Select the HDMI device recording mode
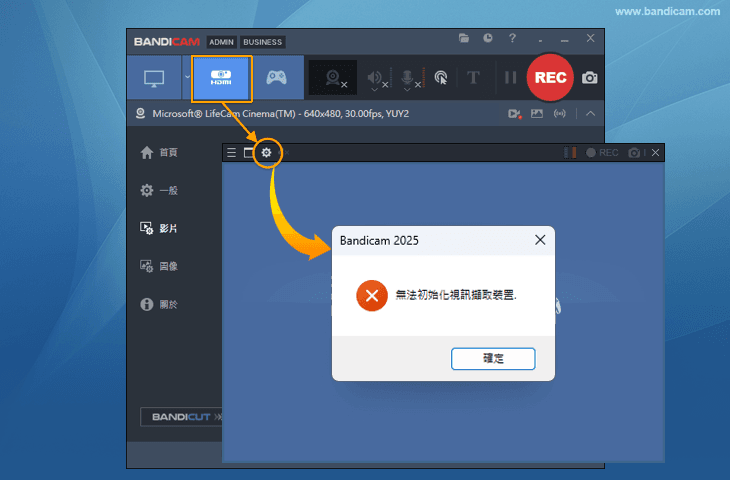Screen dimensions: 730x480 coord(221,78)
